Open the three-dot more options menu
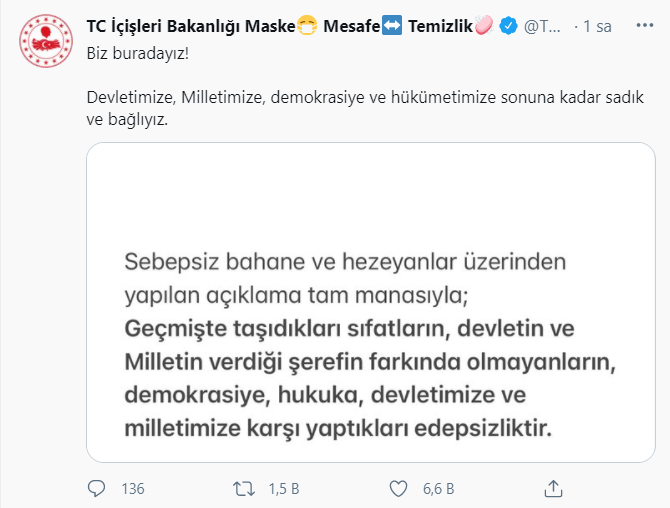The height and width of the screenshot is (508, 670). point(644,26)
